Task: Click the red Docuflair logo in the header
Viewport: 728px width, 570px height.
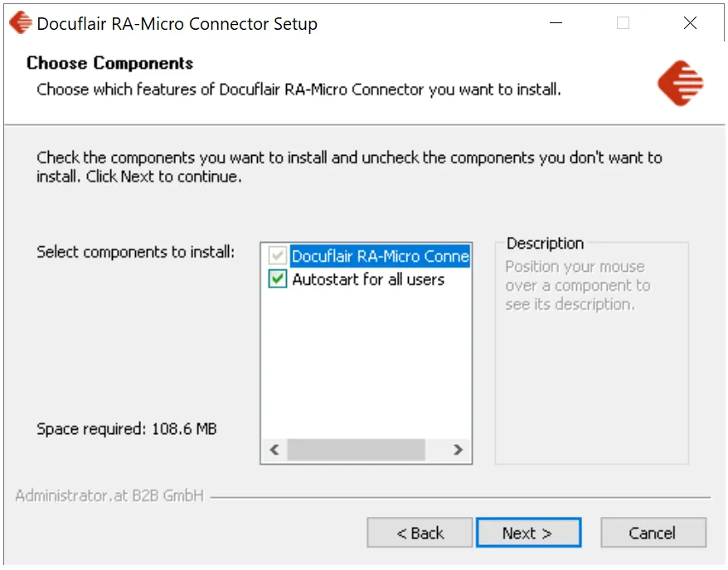Action: 680,83
